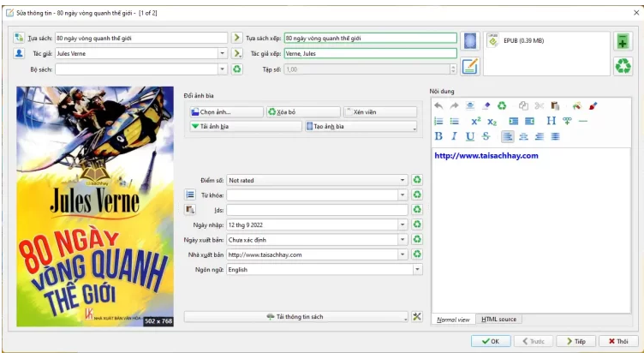Screen dimensions: 644x353
Task: Undo the last edit in Nội dung
Action: pos(438,106)
